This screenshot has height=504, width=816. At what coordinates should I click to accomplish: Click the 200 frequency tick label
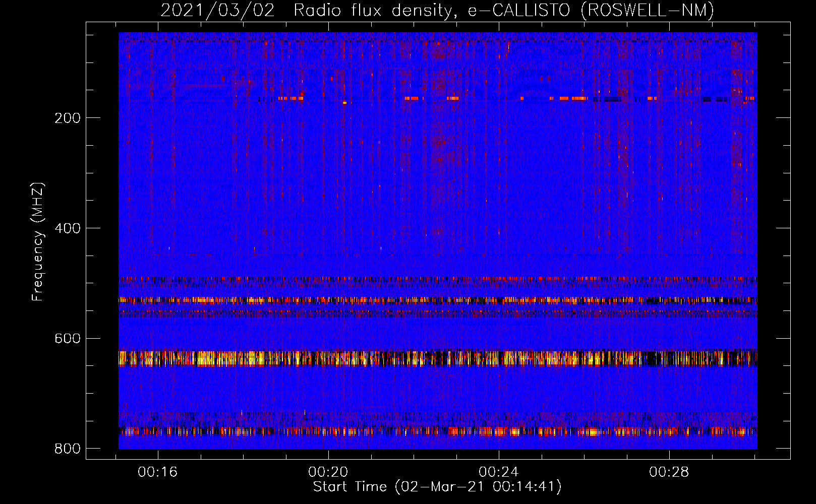click(x=68, y=118)
